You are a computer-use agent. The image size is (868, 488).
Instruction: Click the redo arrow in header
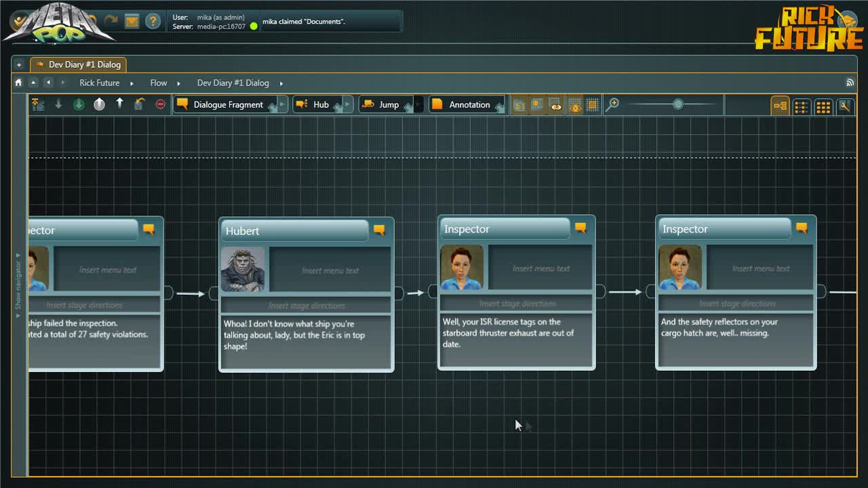point(111,20)
